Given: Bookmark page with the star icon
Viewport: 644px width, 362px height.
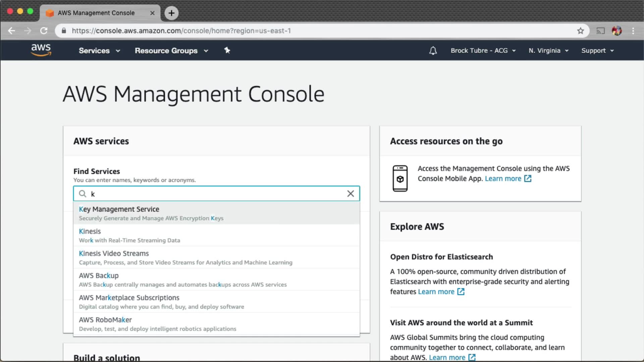Looking at the screenshot, I should pos(581,31).
